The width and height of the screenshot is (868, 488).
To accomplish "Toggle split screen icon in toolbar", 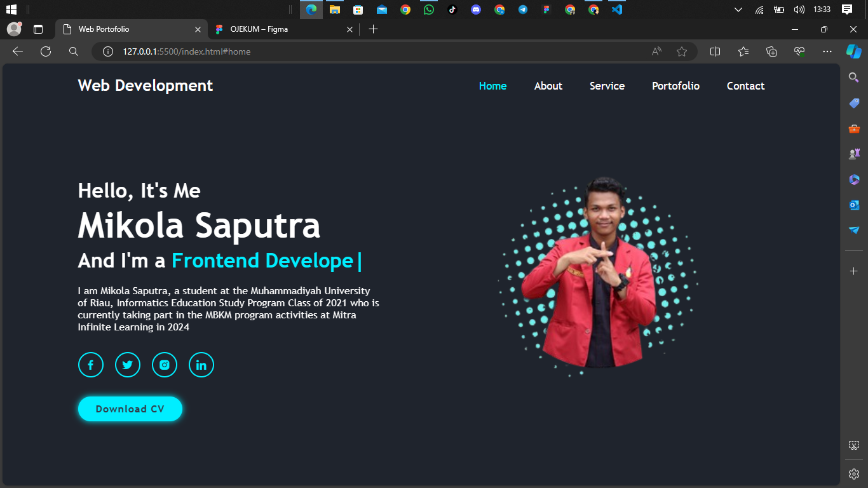I will pyautogui.click(x=715, y=51).
